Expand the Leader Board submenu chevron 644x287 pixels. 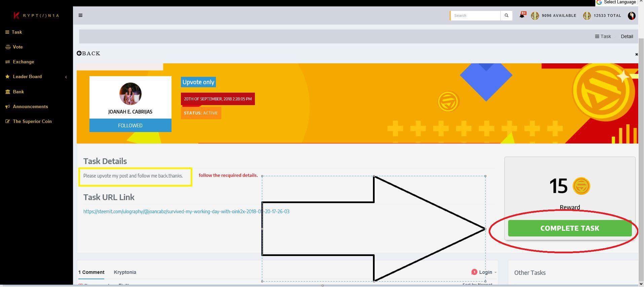[x=66, y=77]
